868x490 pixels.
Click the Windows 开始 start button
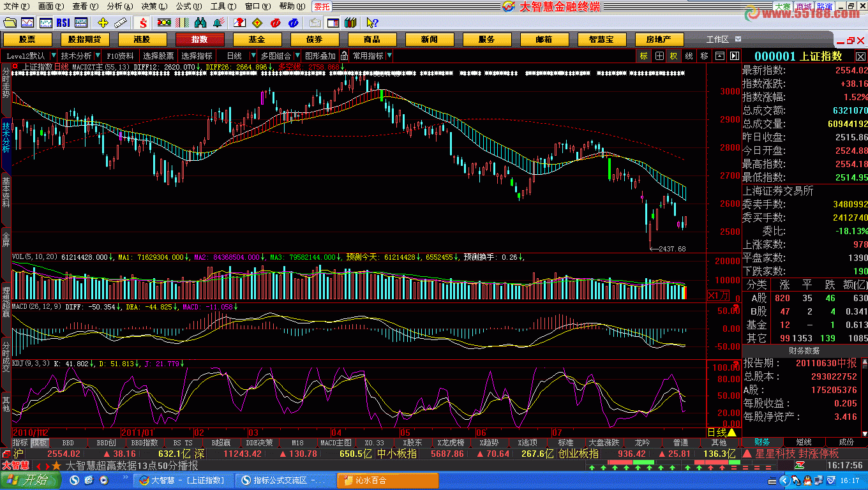(x=31, y=480)
